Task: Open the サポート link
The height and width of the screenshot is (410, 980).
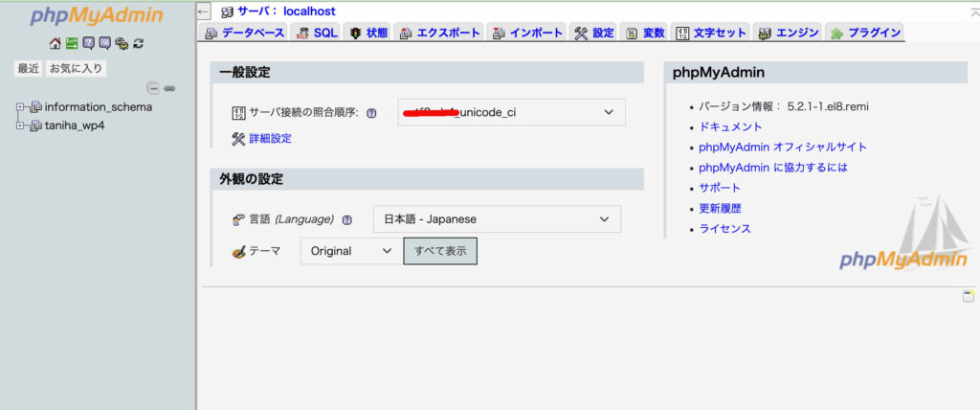Action: [720, 188]
